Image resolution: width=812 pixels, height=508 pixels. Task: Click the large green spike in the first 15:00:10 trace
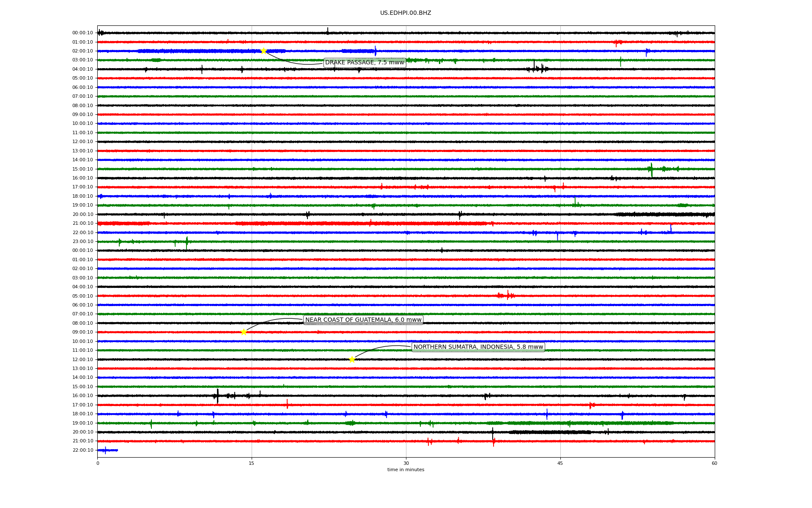(x=651, y=169)
